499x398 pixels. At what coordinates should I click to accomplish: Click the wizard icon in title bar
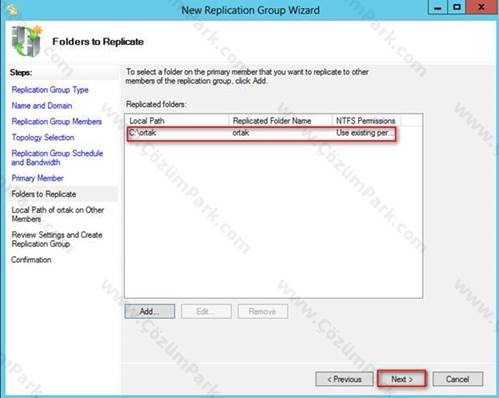click(13, 10)
